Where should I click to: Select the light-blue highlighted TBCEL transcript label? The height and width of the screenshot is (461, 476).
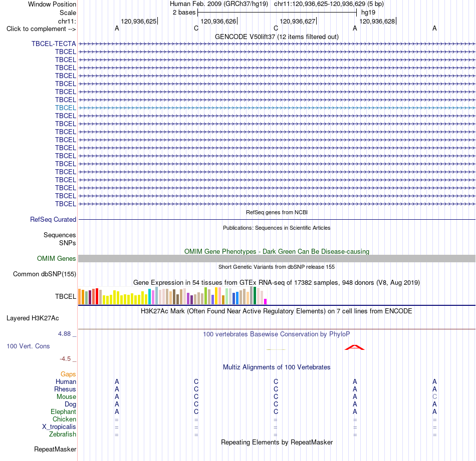coord(66,108)
